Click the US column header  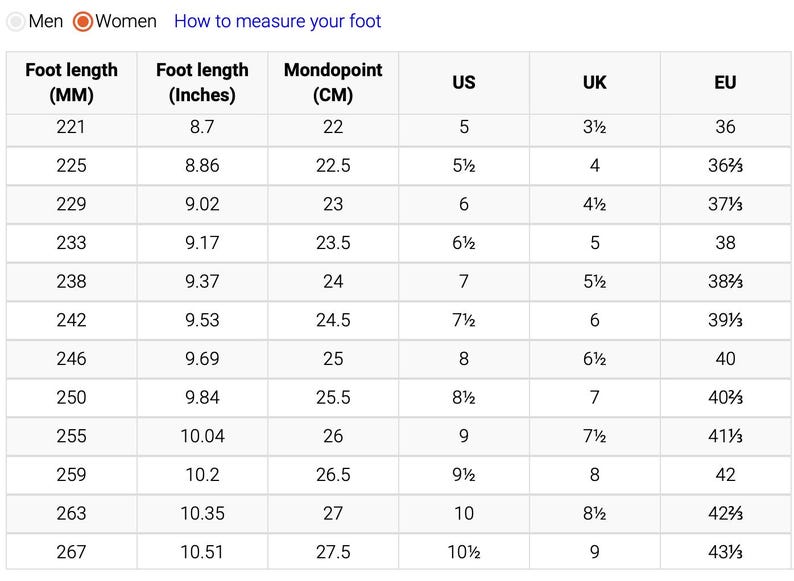pyautogui.click(x=463, y=83)
